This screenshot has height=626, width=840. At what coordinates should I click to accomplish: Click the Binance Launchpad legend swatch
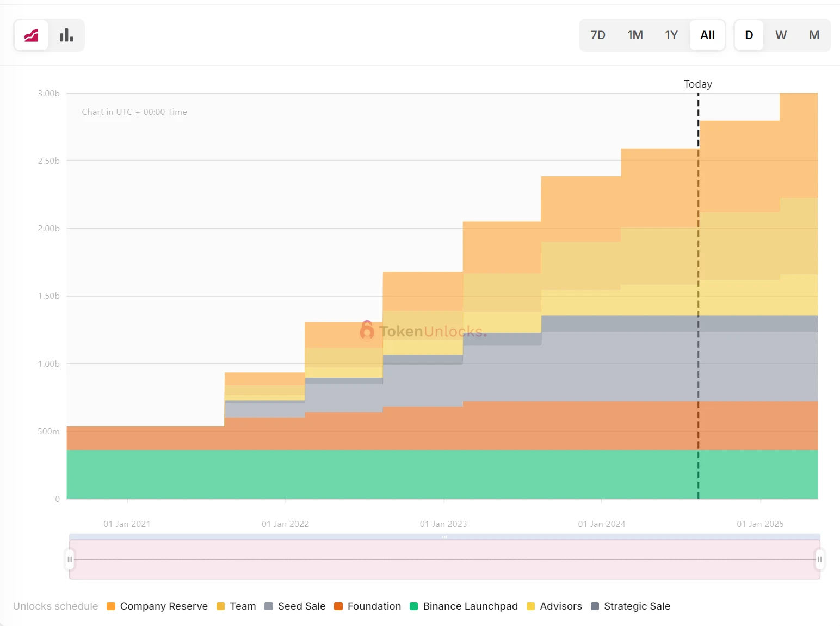point(414,606)
